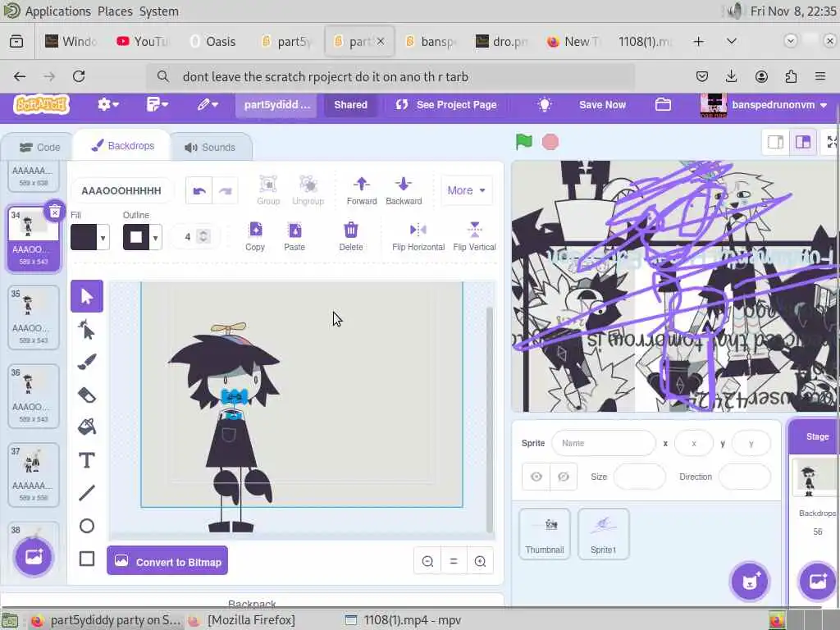
Task: Open the Oasis browser tab
Action: point(213,41)
